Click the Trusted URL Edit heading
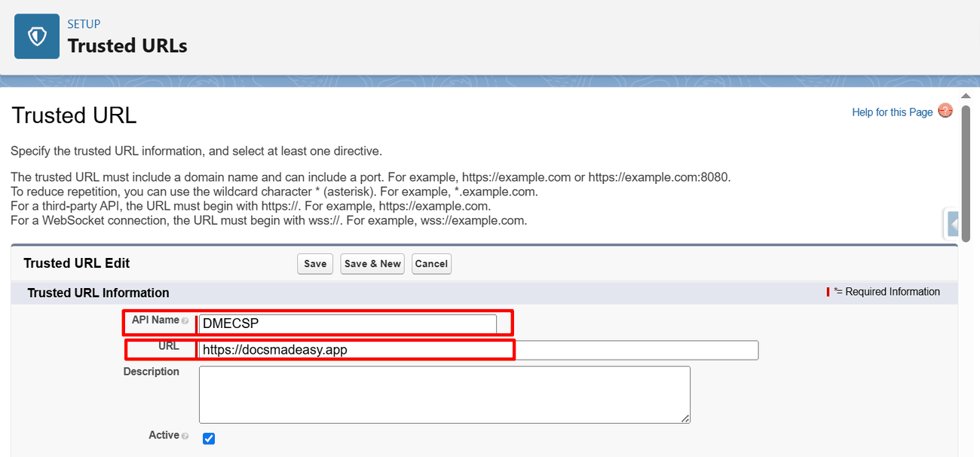Image resolution: width=980 pixels, height=457 pixels. pyautogui.click(x=77, y=263)
